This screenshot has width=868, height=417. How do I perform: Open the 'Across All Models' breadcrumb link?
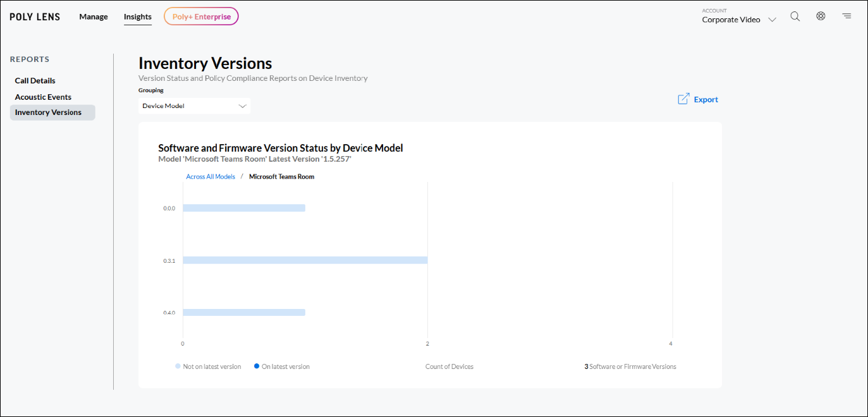pos(211,176)
